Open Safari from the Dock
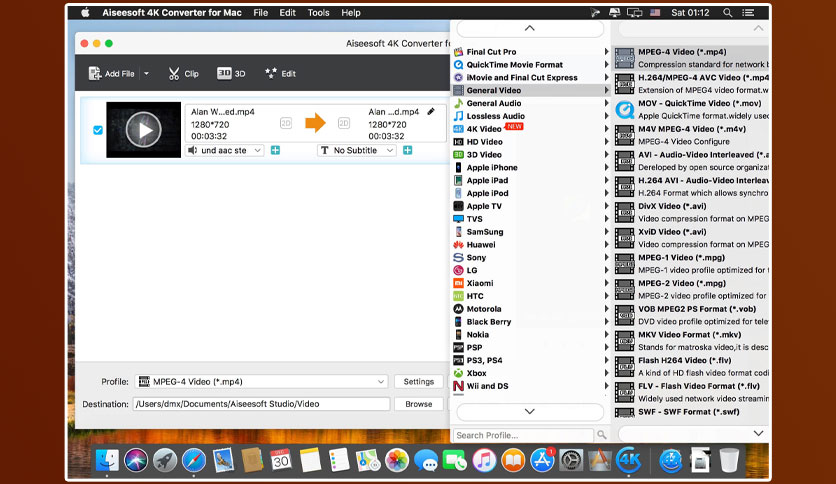 pyautogui.click(x=194, y=460)
